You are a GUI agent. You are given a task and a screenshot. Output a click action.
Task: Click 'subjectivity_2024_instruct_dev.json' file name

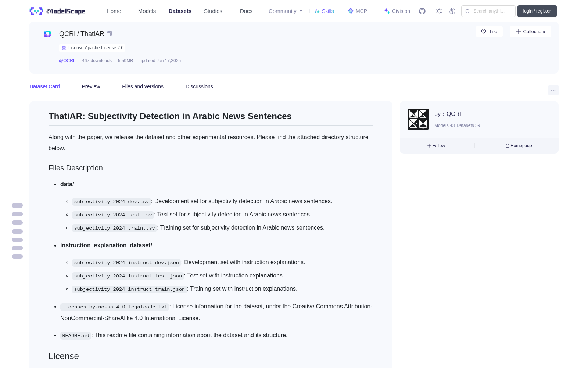126,263
